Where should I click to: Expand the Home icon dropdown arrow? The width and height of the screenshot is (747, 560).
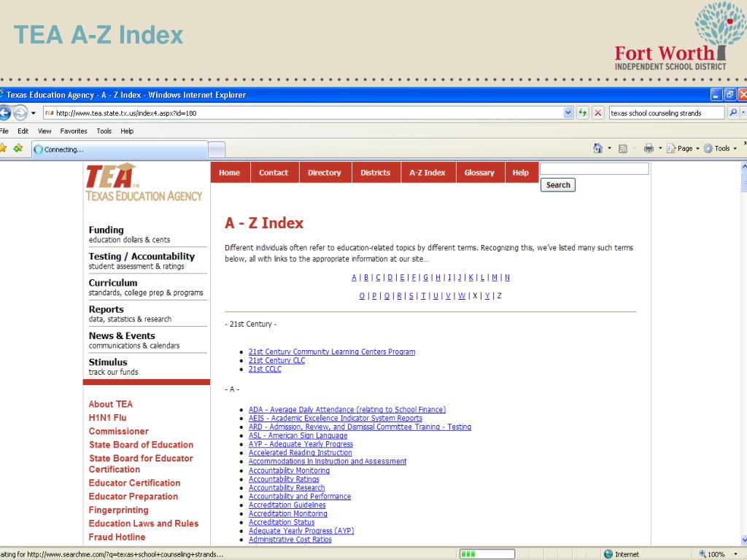point(609,149)
